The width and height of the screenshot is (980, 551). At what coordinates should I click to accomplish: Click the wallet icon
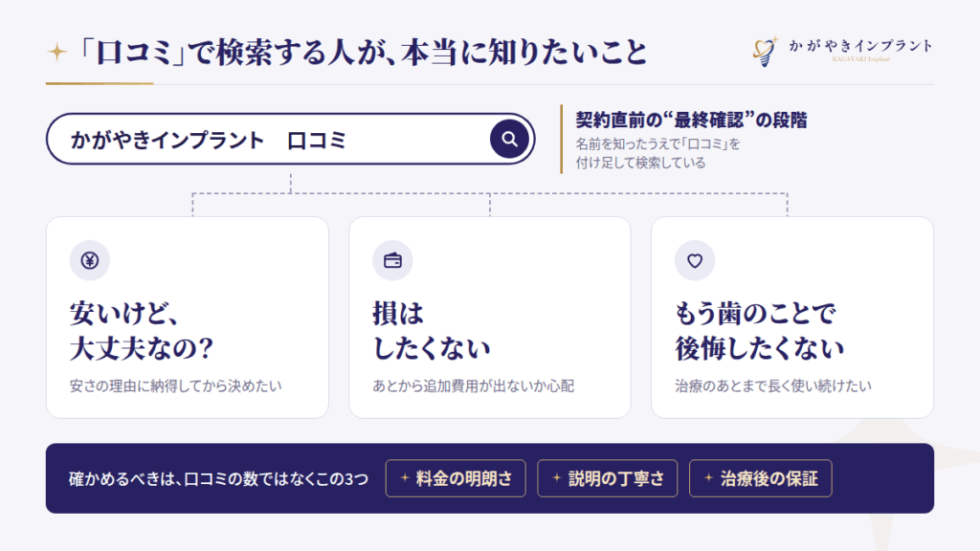coord(392,260)
